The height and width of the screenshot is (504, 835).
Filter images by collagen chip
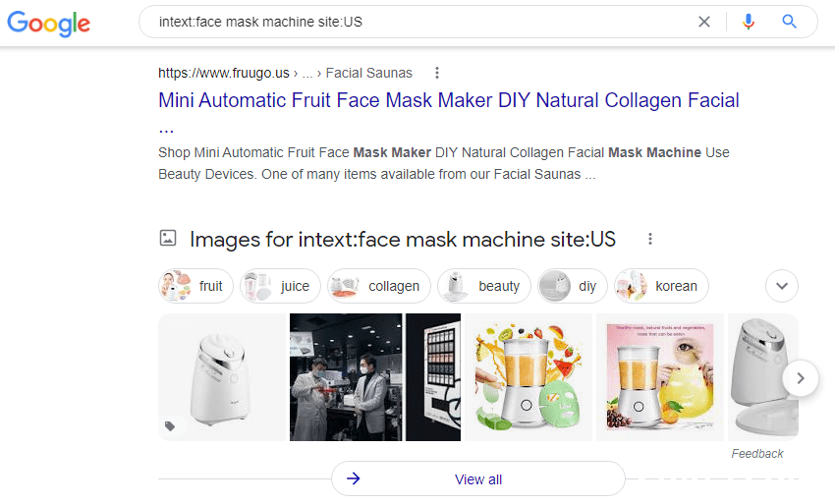click(x=378, y=286)
